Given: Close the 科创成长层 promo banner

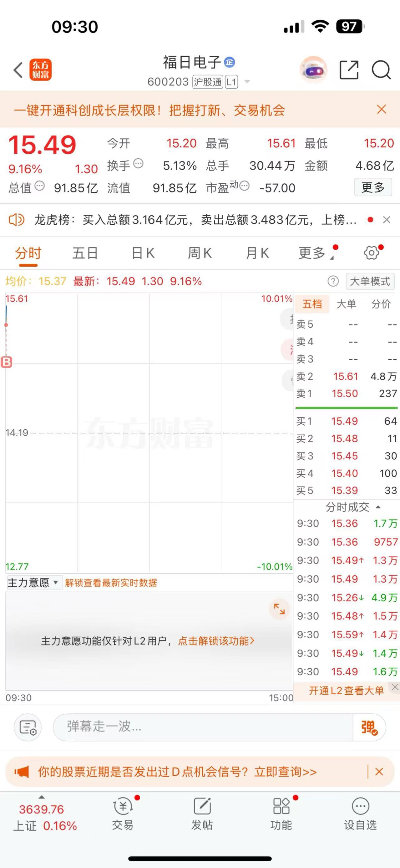Looking at the screenshot, I should pos(382,109).
